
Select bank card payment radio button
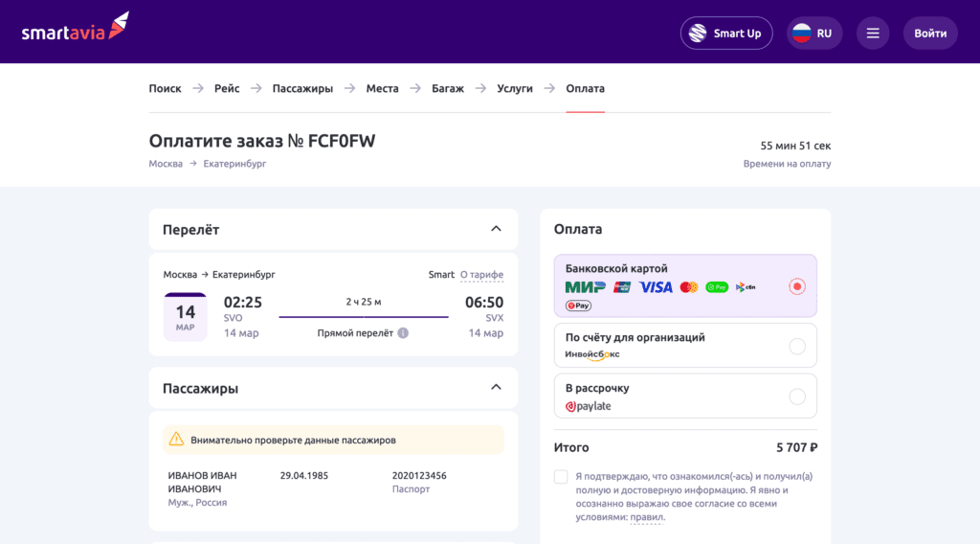(x=797, y=286)
